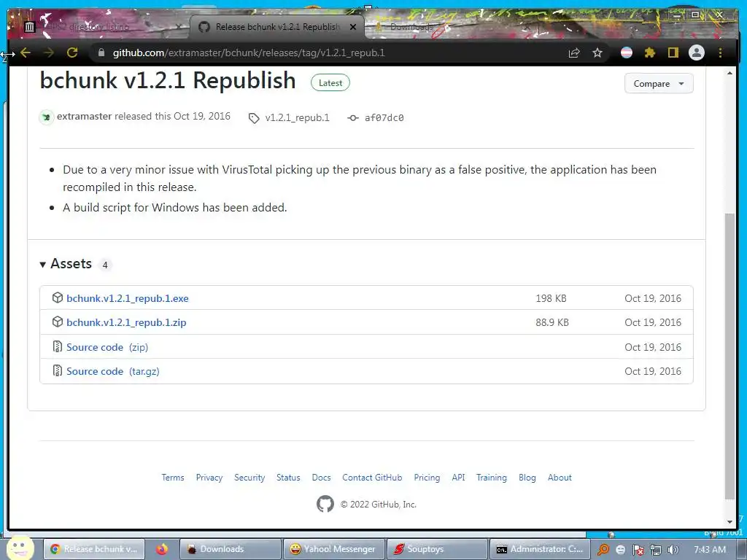Select the Release bchunk v1.2.1 Republish tab
This screenshot has width=747, height=560.
(277, 27)
